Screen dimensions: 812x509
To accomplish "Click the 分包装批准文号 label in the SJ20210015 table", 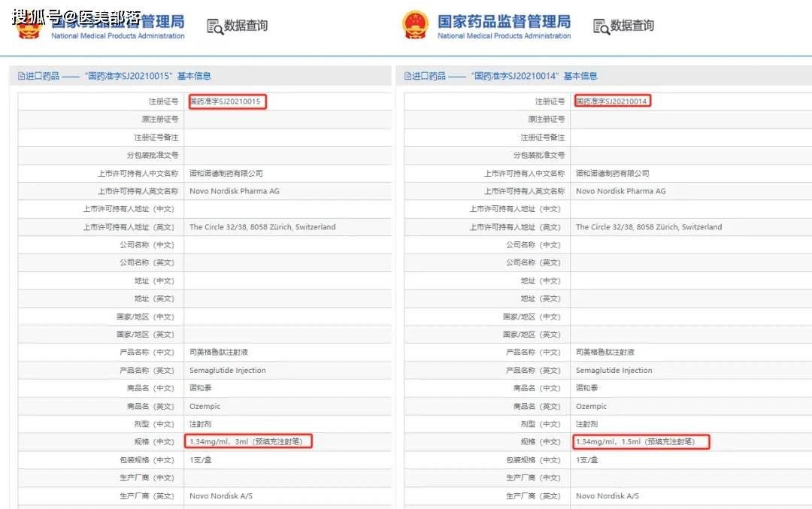I will pyautogui.click(x=153, y=155).
